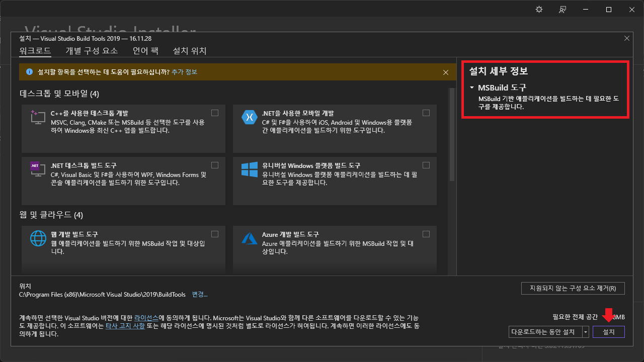Open the 타사 고지 사항 link

125,326
